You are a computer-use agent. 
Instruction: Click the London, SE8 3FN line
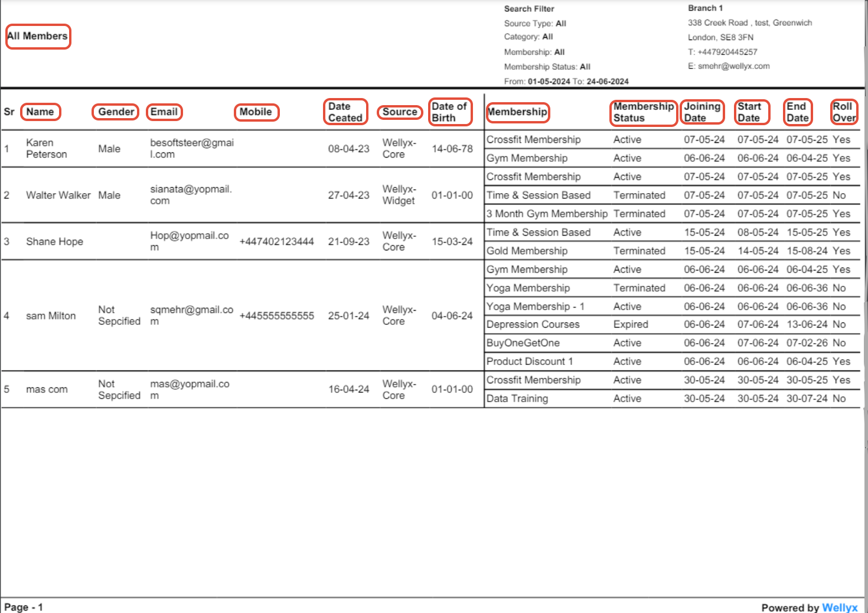(x=720, y=37)
